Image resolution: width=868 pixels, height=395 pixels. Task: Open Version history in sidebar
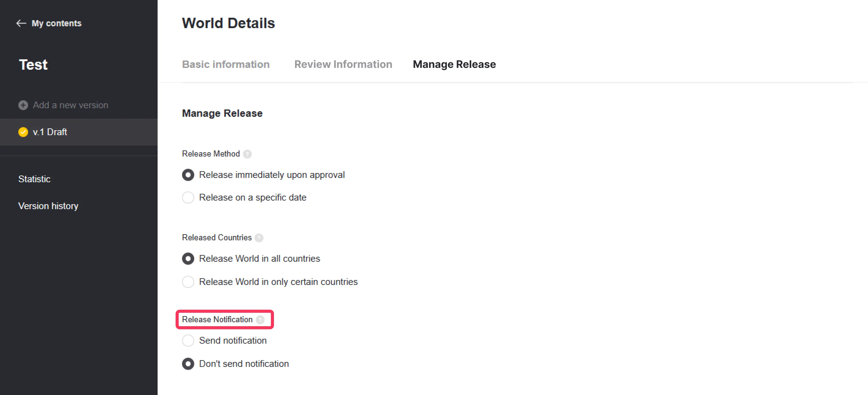coord(48,206)
